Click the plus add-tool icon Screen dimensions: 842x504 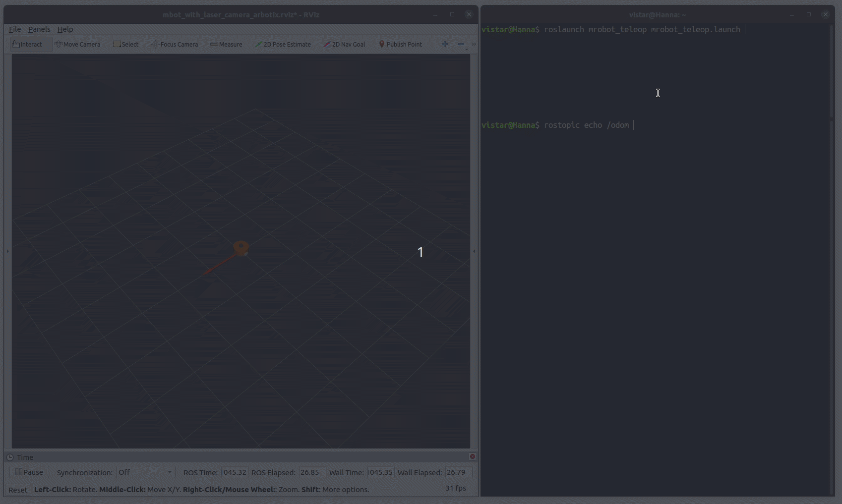[445, 44]
